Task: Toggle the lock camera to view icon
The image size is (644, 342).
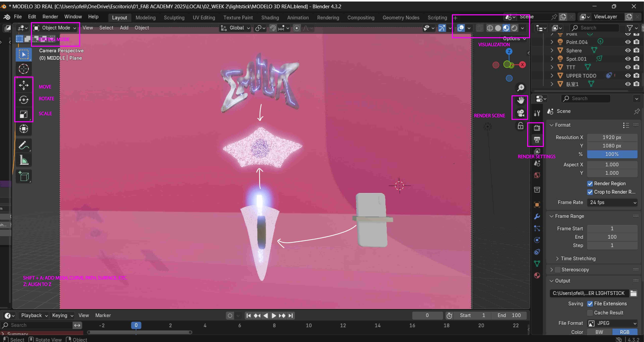Action: pos(521,126)
